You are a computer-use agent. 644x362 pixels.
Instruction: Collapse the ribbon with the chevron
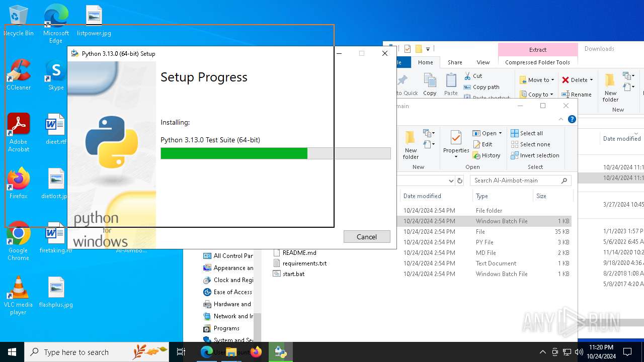561,119
